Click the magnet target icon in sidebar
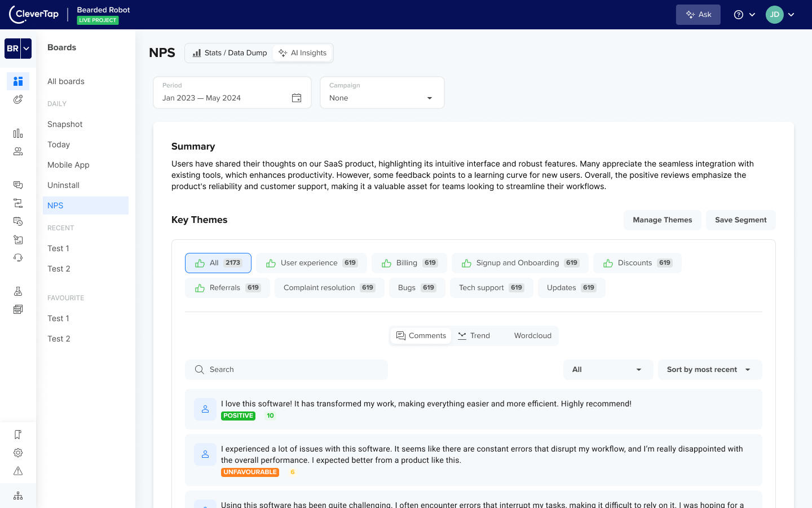The width and height of the screenshot is (812, 508). (18, 99)
